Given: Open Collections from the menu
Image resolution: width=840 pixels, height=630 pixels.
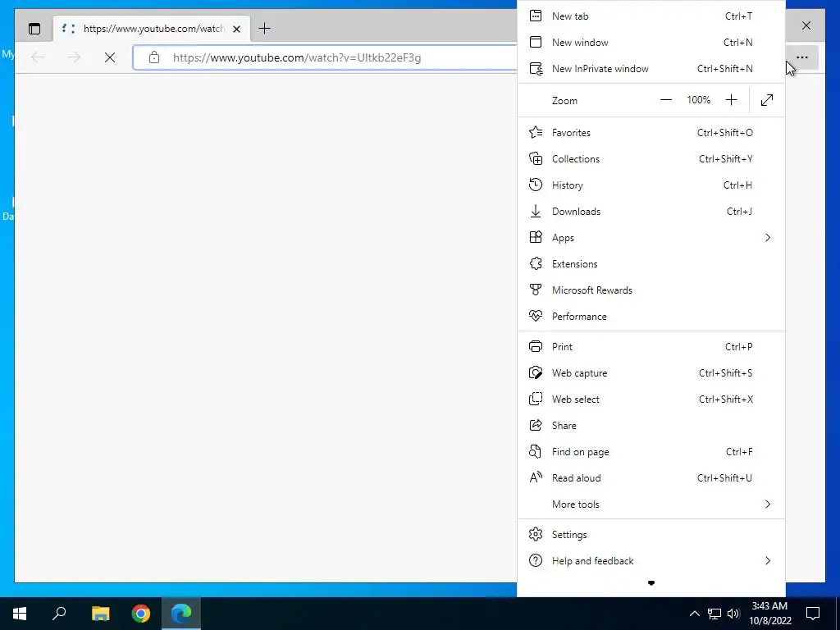Looking at the screenshot, I should pos(651,159).
